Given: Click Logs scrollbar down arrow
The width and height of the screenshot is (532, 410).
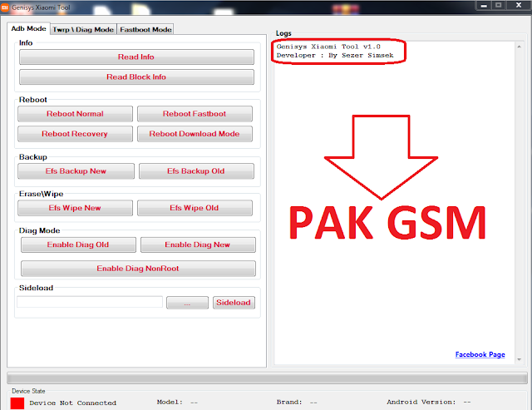Looking at the screenshot, I should [x=519, y=359].
